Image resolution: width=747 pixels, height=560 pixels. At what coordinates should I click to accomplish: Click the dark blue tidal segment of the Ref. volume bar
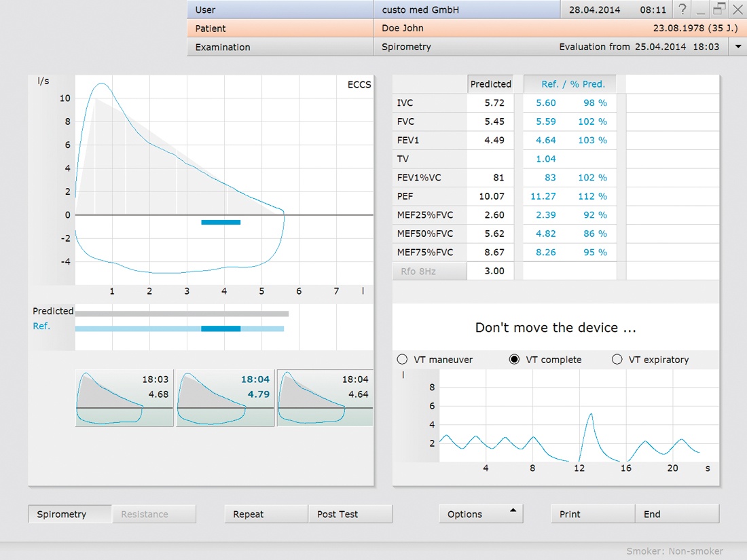click(x=221, y=329)
